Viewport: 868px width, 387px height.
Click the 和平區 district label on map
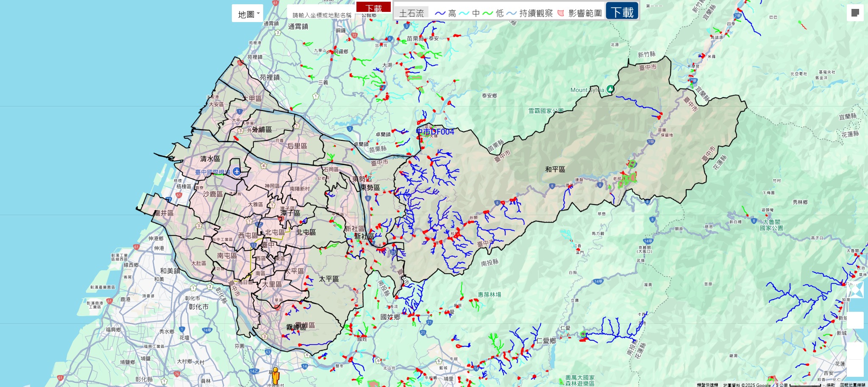coord(555,169)
